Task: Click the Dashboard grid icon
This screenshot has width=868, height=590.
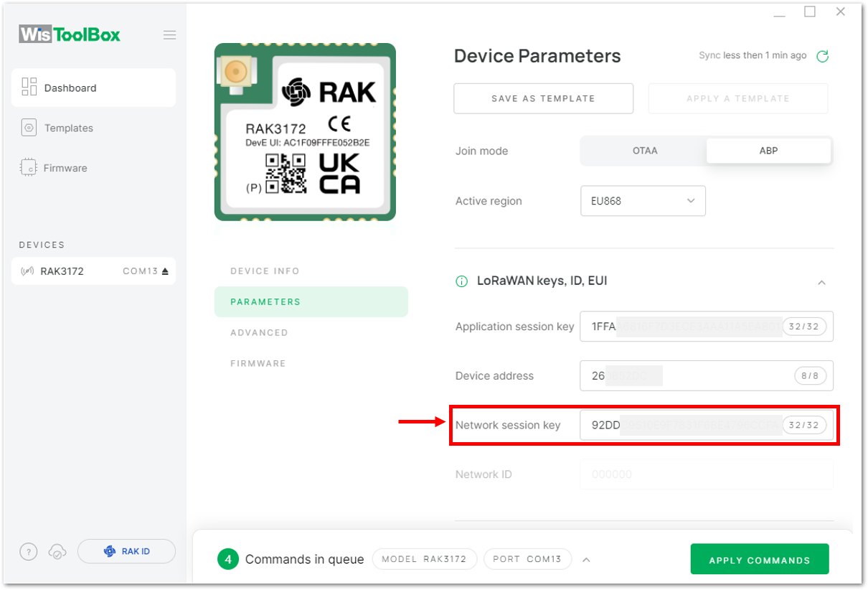Action: pos(29,87)
